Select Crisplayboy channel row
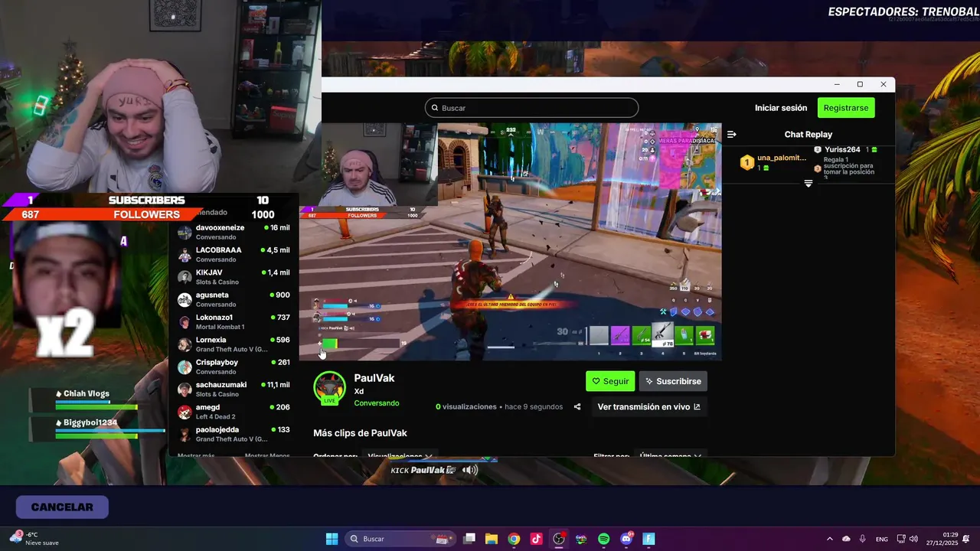980x551 pixels. [233, 367]
